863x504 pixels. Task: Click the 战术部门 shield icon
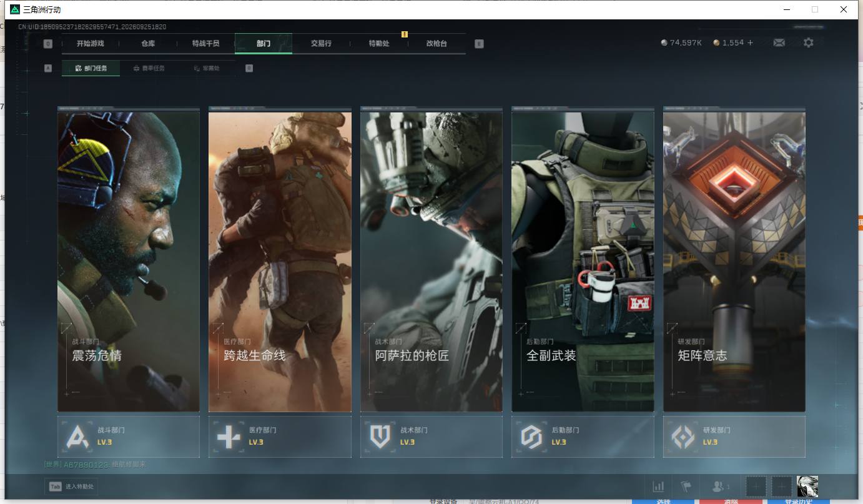[380, 437]
